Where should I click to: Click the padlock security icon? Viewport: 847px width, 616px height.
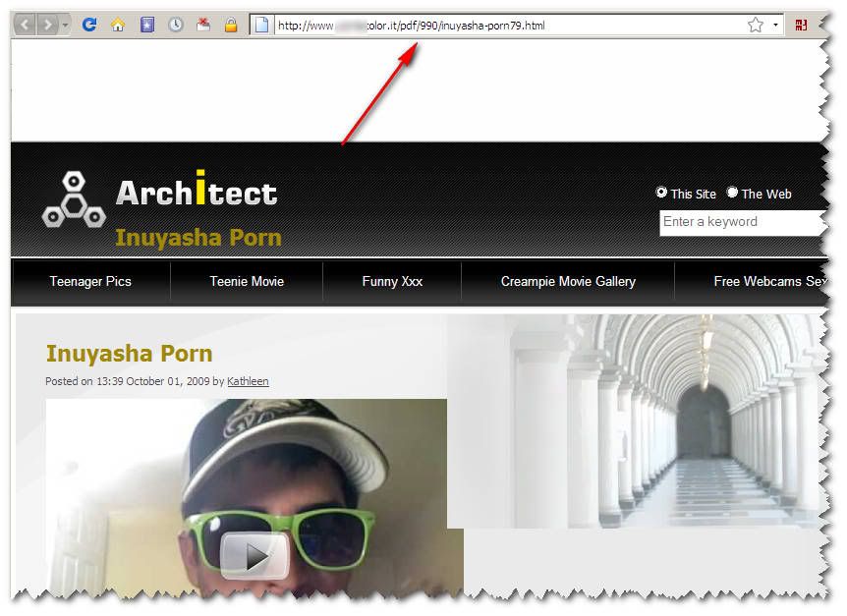tap(231, 25)
